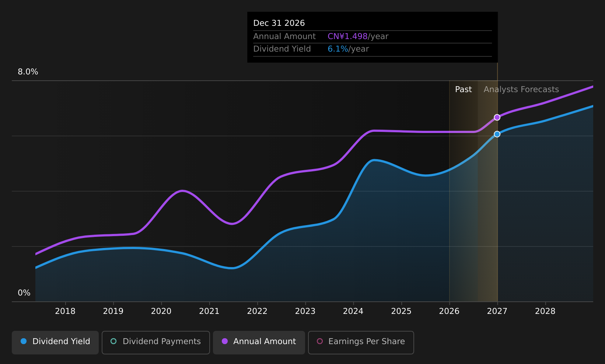Click the 2027 x-axis label

(497, 311)
